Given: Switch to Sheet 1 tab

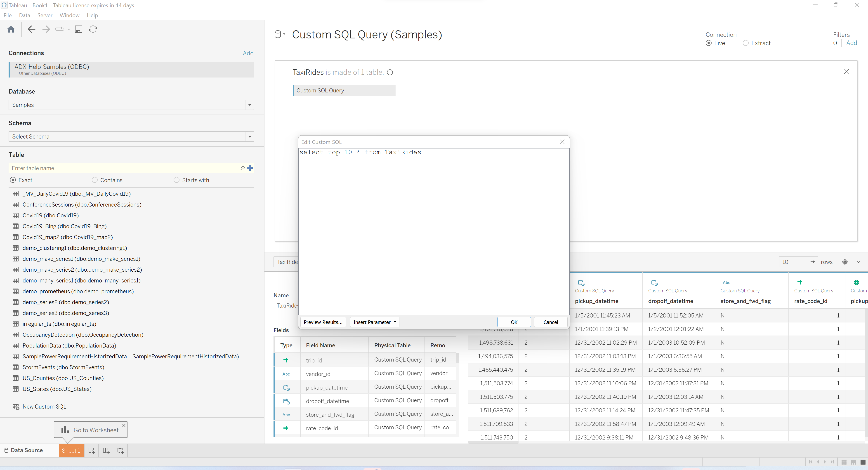Looking at the screenshot, I should [x=71, y=451].
